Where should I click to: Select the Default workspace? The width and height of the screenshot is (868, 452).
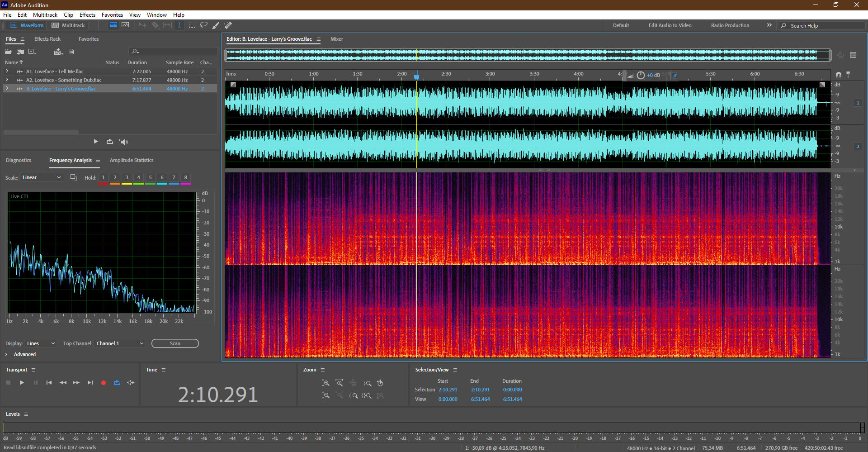[621, 25]
